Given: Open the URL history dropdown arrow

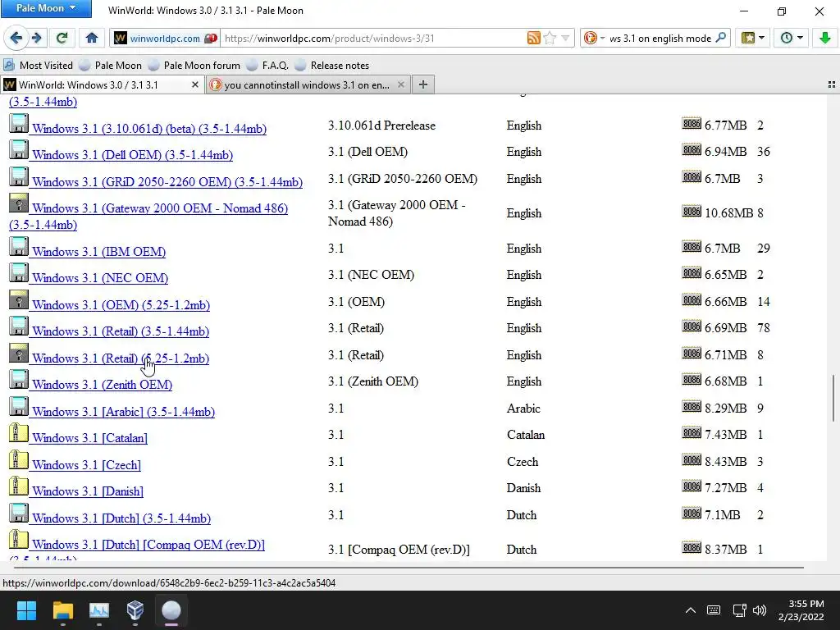Looking at the screenshot, I should click(x=565, y=38).
